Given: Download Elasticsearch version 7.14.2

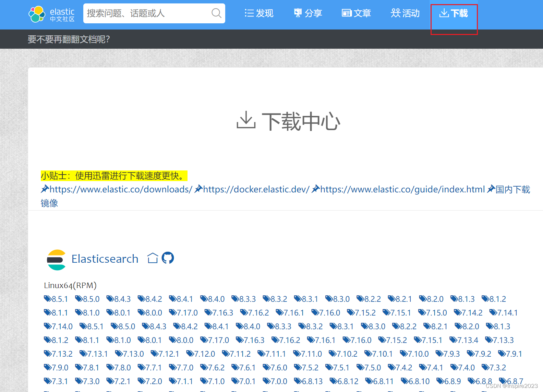Looking at the screenshot, I should tap(468, 313).
